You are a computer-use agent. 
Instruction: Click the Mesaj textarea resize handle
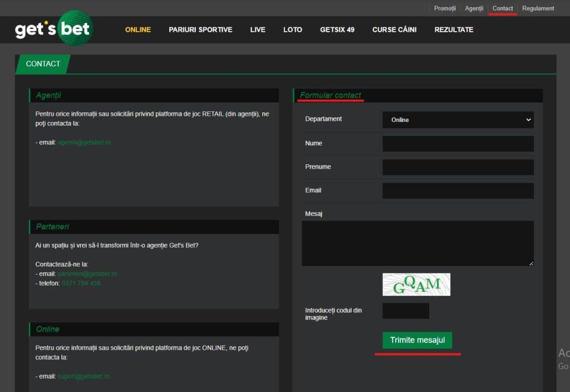click(531, 263)
